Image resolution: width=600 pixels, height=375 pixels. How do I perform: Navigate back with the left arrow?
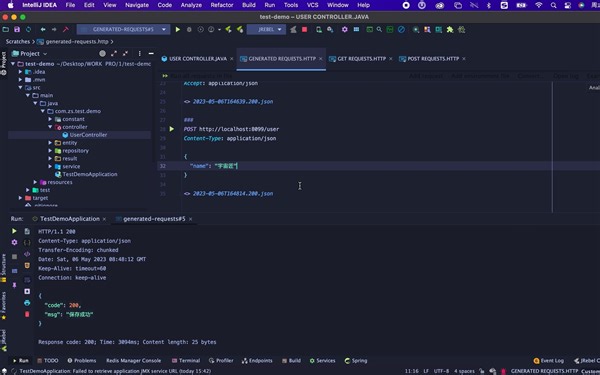click(x=43, y=29)
